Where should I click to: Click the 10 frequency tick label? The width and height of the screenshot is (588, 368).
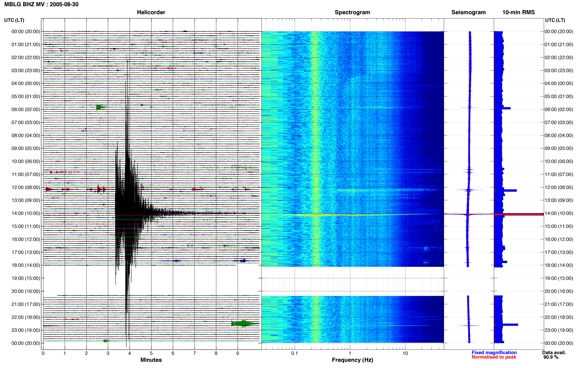(x=405, y=353)
